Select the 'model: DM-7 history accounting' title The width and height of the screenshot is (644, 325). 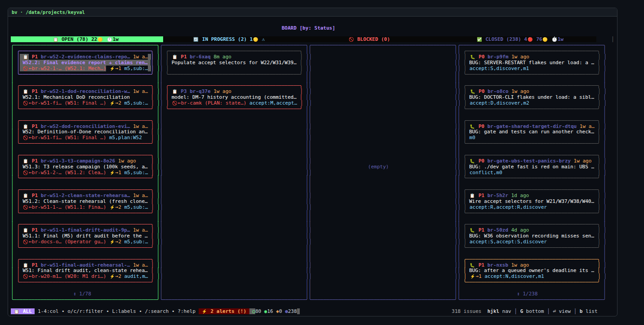coord(234,97)
